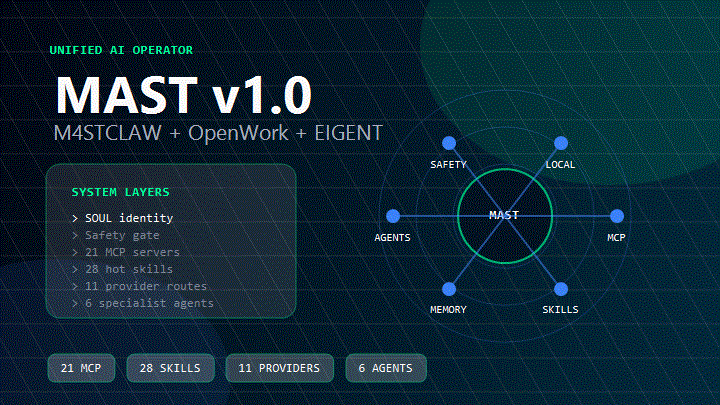Click the MCP label under right node
The height and width of the screenshot is (405, 720).
[616, 237]
